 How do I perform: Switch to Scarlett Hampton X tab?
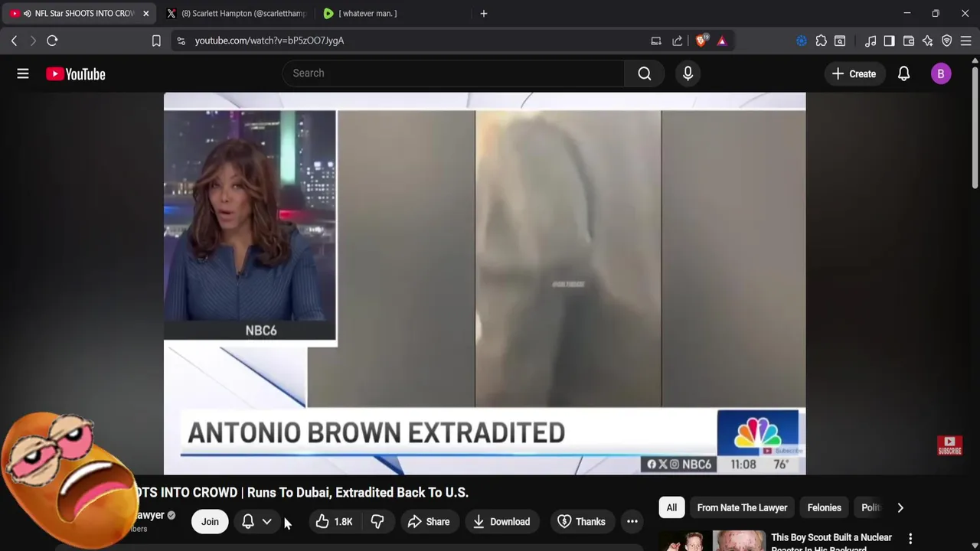coord(236,14)
